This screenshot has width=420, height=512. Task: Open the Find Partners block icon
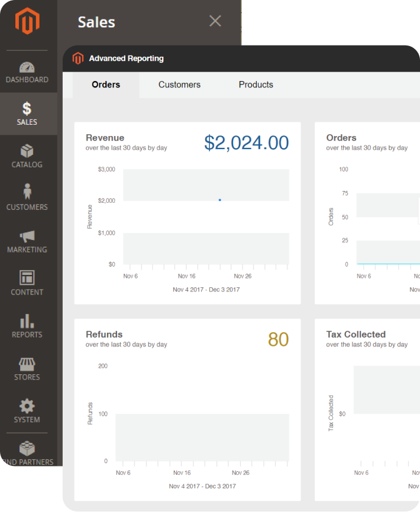[27, 449]
